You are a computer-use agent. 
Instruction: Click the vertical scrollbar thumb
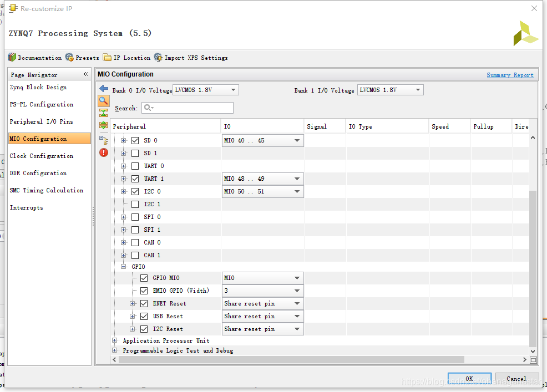[x=533, y=268]
